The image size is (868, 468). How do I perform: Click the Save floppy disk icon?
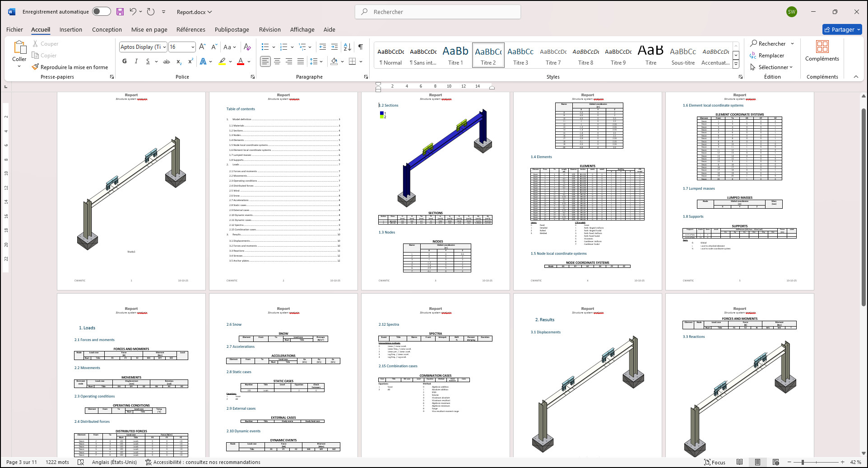tap(120, 12)
